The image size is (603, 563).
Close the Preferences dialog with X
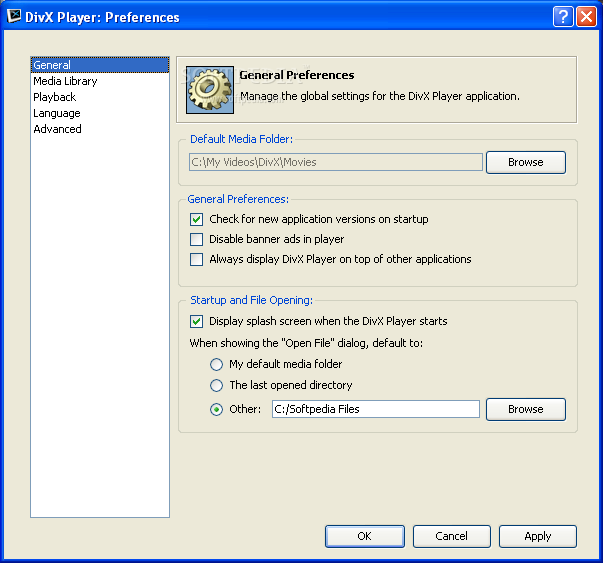click(586, 17)
